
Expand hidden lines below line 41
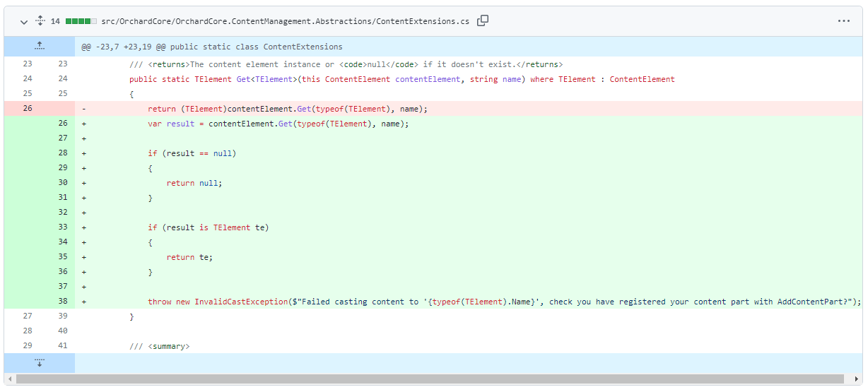click(40, 363)
